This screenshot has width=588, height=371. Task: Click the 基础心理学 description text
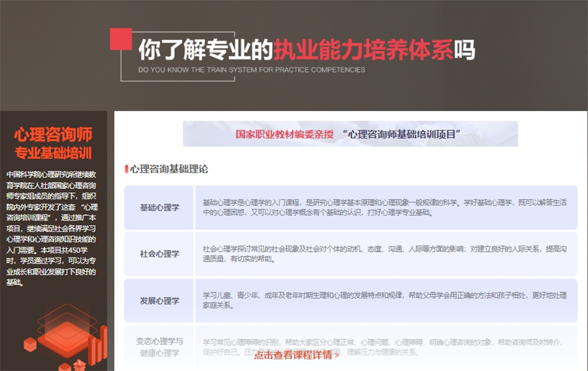pos(386,207)
